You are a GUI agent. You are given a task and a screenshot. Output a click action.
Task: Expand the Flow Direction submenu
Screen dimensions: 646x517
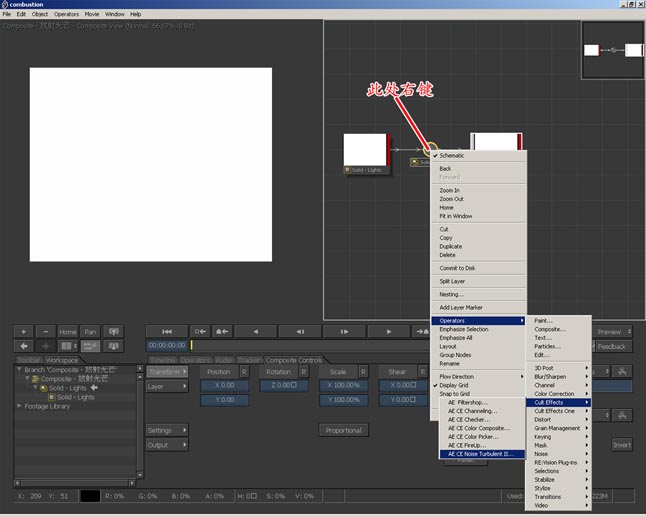point(478,377)
